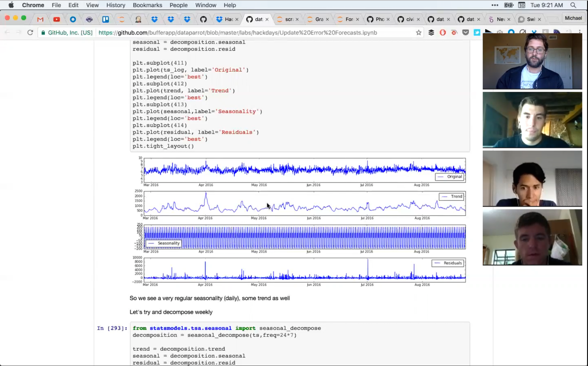Click the Twitter extension icon
This screenshot has height=366, width=588.
[477, 33]
